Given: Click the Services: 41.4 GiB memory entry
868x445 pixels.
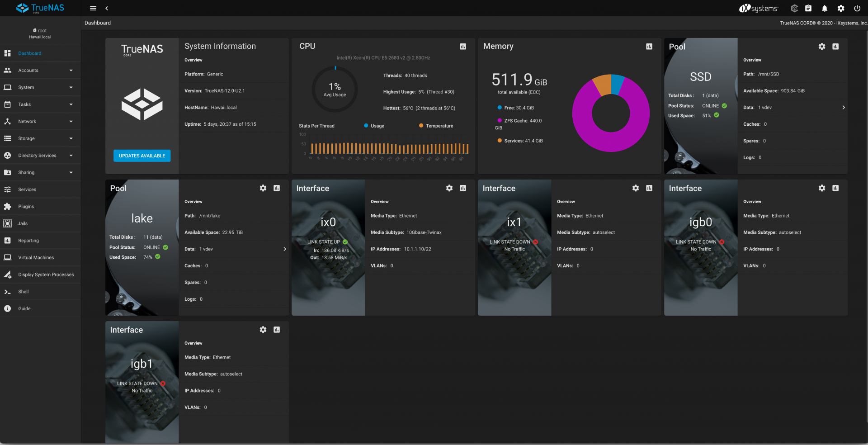Looking at the screenshot, I should [520, 141].
